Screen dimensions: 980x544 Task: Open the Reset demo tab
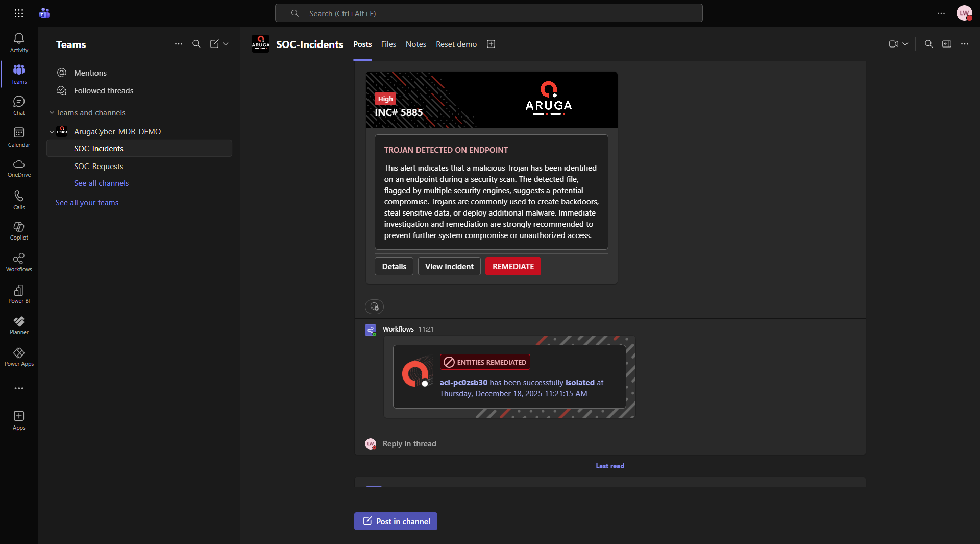click(x=456, y=44)
